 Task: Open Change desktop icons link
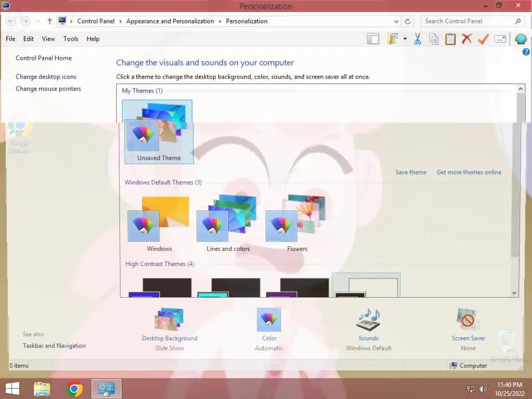pos(46,77)
